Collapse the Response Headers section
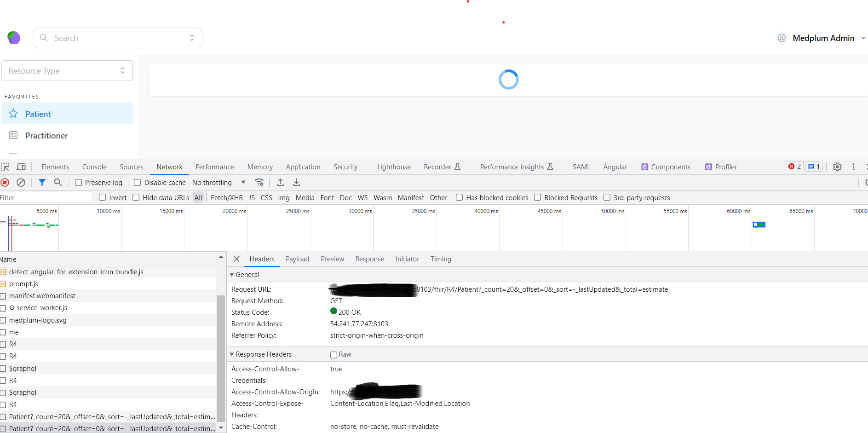 (x=232, y=354)
